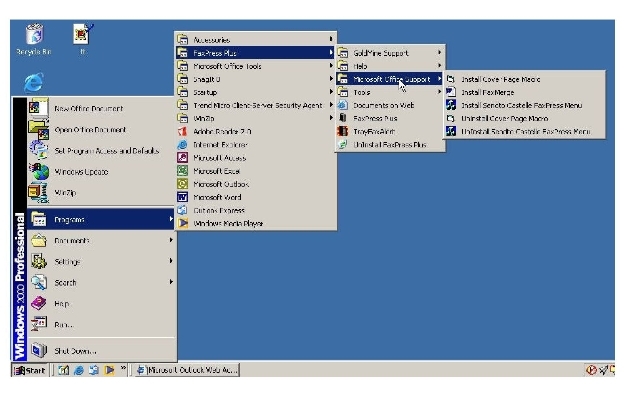Click Internet Explorer in the Quick Launch bar
Image resolution: width=627 pixels, height=399 pixels.
[x=79, y=370]
